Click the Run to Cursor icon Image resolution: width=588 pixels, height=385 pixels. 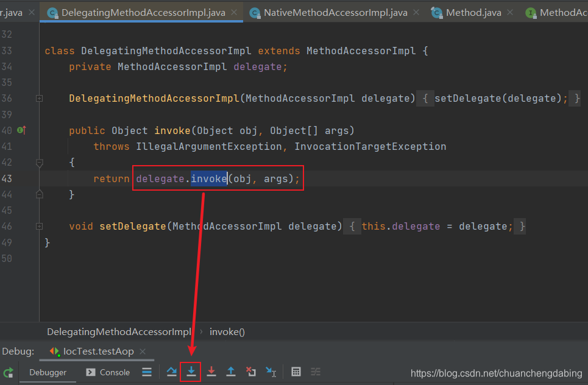coord(271,372)
